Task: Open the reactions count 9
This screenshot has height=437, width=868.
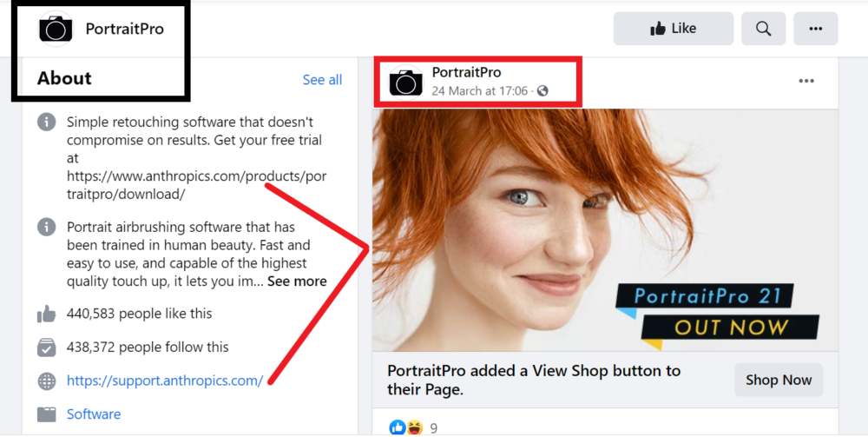Action: pyautogui.click(x=433, y=428)
